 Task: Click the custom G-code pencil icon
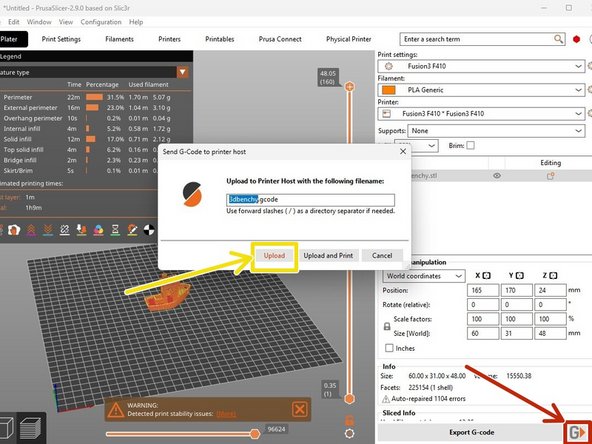(x=133, y=230)
